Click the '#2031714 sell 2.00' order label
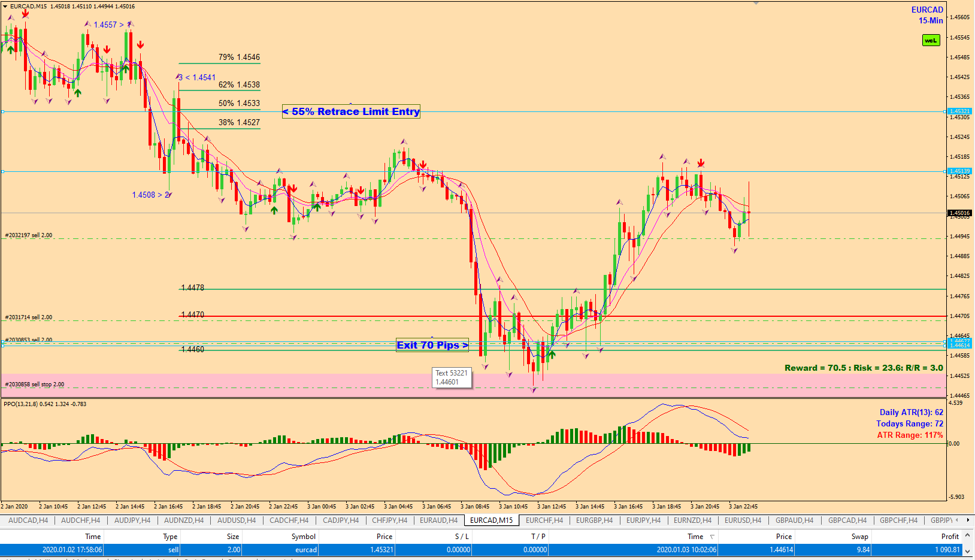Screen dimensions: 975x560 click(29, 317)
